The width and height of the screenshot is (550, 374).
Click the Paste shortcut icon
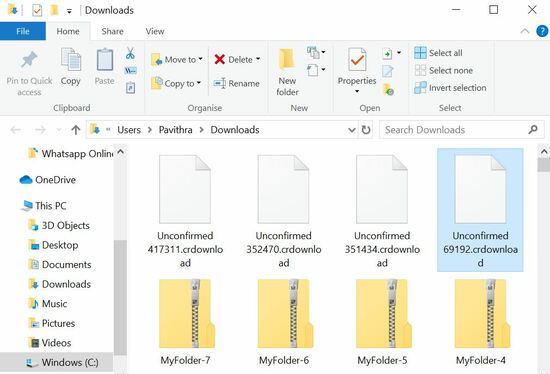[130, 87]
